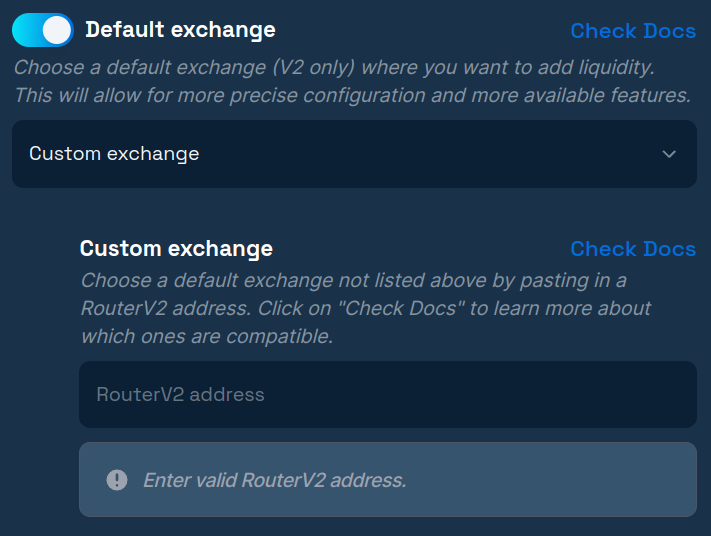The height and width of the screenshot is (536, 711).
Task: Click the white knob of the exchange switch
Action: 58,30
